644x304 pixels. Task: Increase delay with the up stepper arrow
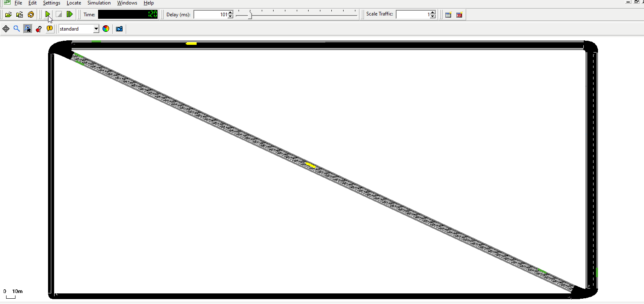pos(230,13)
